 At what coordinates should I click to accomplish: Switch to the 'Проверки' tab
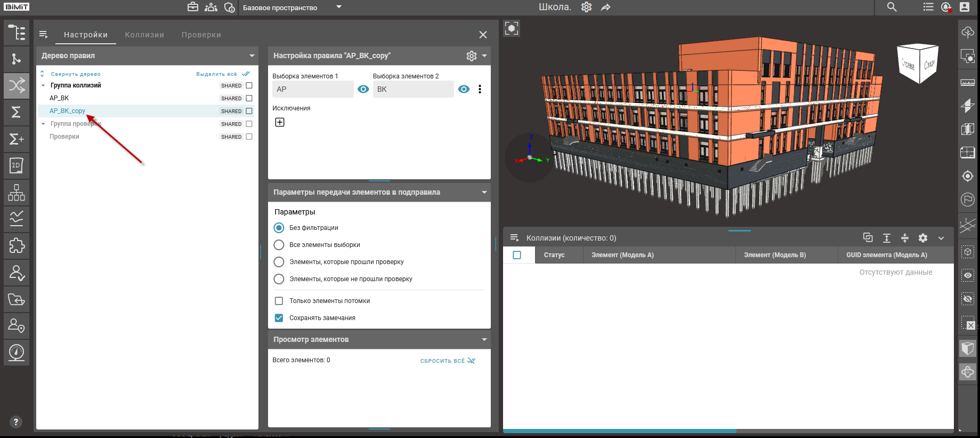(201, 35)
